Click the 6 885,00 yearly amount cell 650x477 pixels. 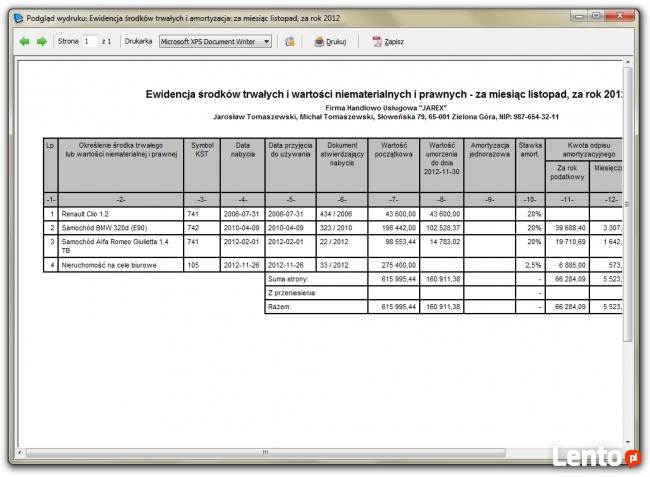click(x=568, y=265)
